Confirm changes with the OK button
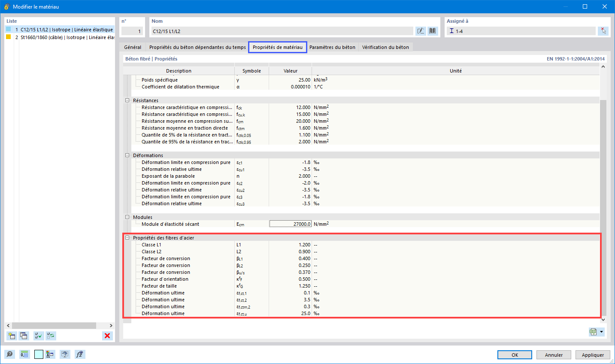615x364 pixels. pos(514,355)
